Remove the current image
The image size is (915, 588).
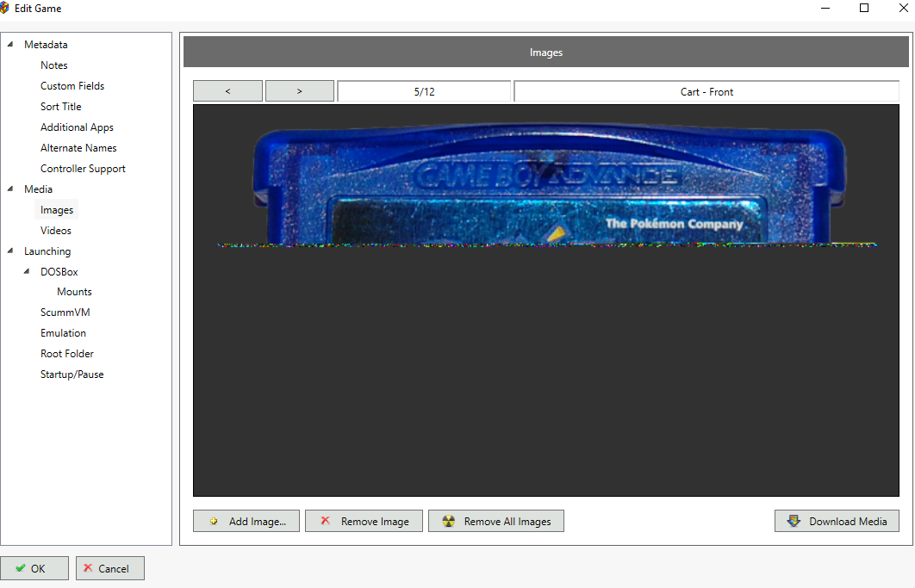tap(364, 521)
